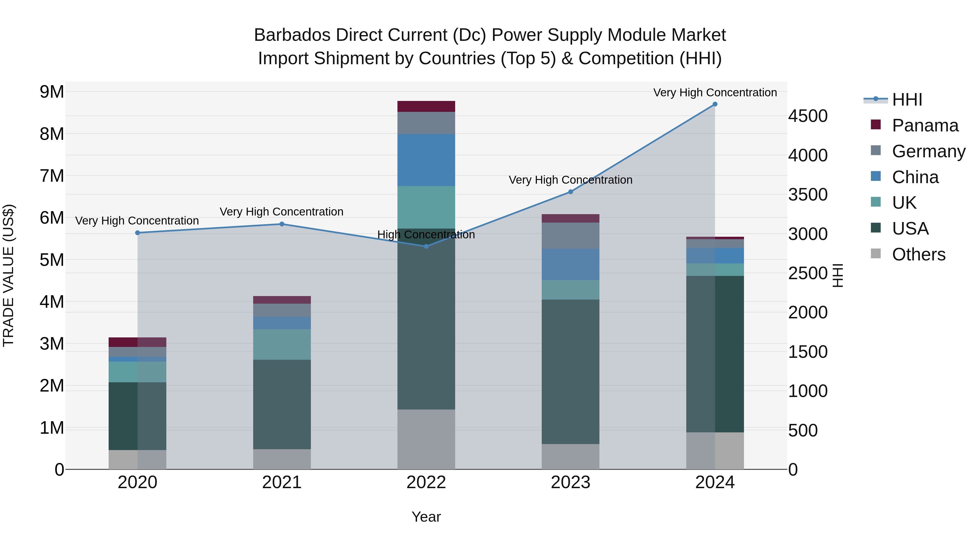Click the Panama segment atop 2022 bar
This screenshot has height=551, width=980.
point(426,106)
